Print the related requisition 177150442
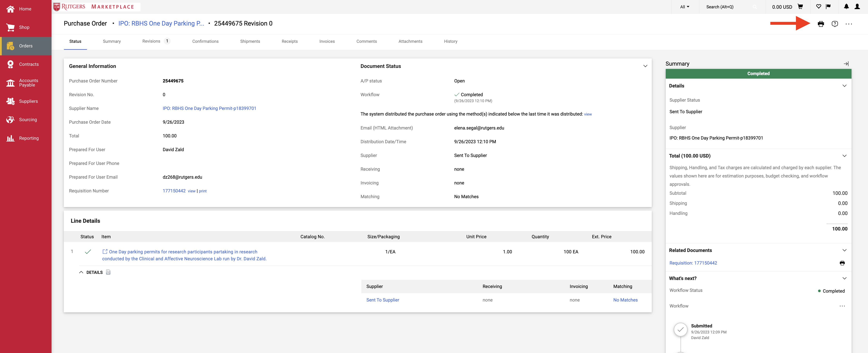Viewport: 868px width, 353px height. 842,263
